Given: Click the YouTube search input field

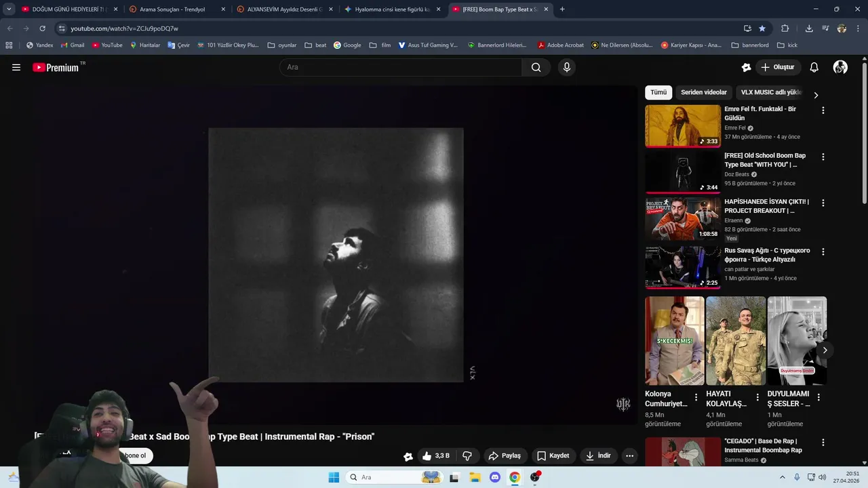Looking at the screenshot, I should (x=401, y=67).
